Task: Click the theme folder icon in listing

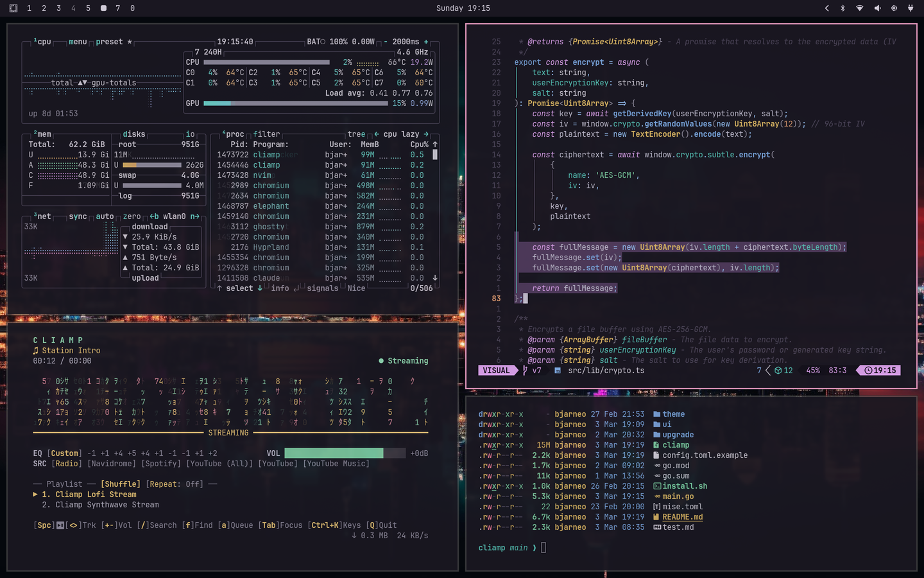Action: tap(657, 414)
